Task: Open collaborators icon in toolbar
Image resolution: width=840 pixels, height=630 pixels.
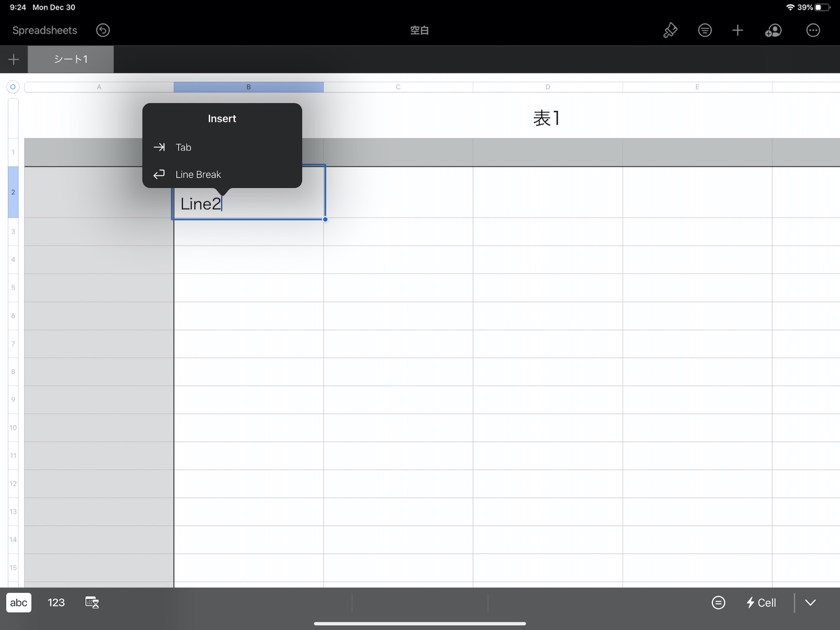Action: (x=773, y=31)
